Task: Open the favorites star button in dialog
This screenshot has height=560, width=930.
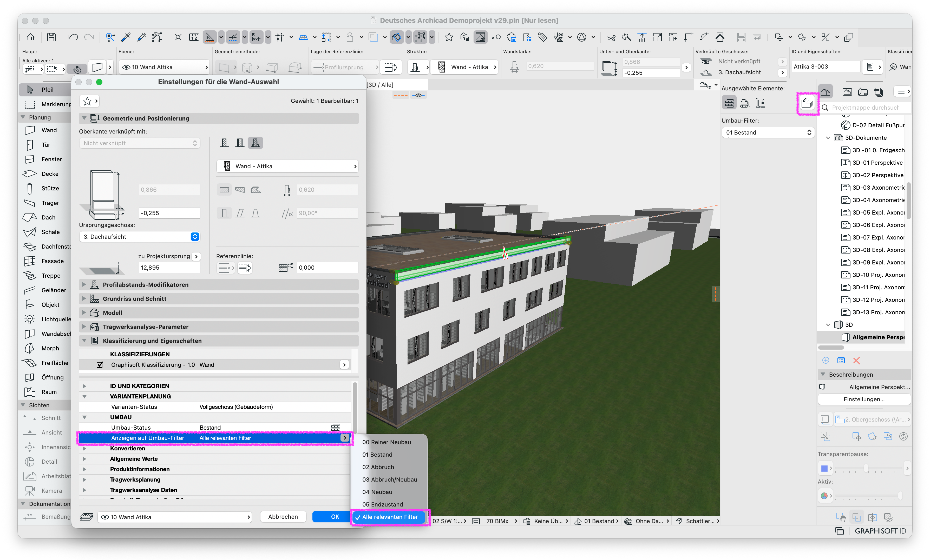Action: 89,101
